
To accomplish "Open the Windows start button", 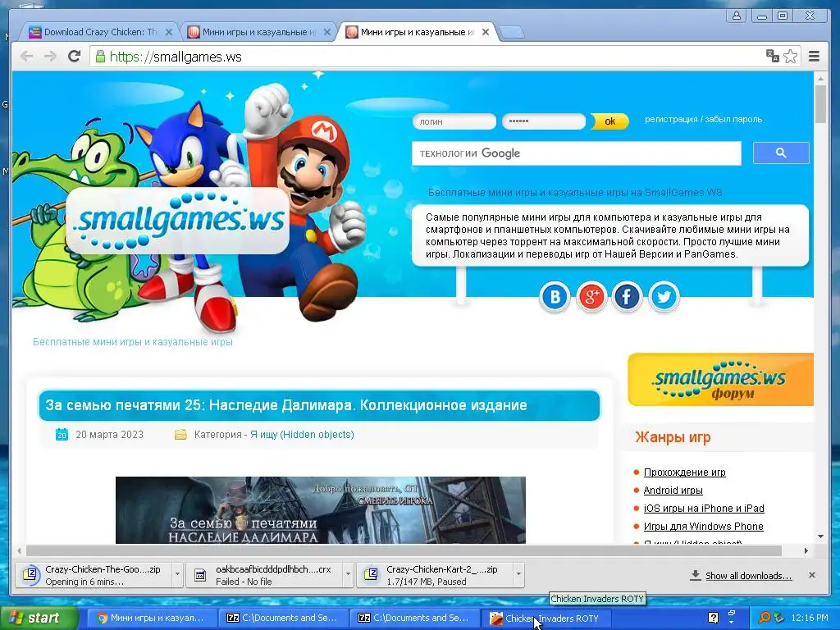I will (39, 618).
